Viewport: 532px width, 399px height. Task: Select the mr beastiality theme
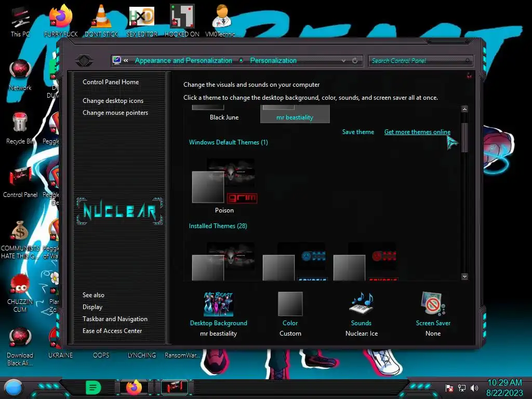pos(295,114)
